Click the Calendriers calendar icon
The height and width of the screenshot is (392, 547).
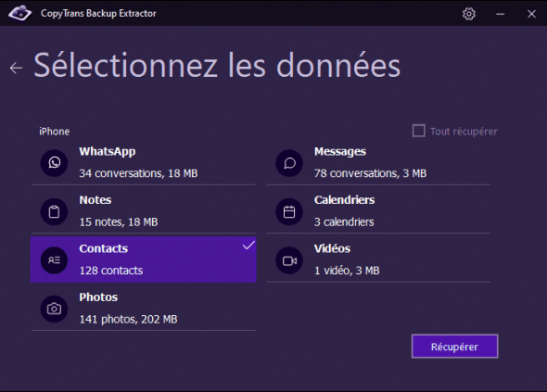[289, 211]
